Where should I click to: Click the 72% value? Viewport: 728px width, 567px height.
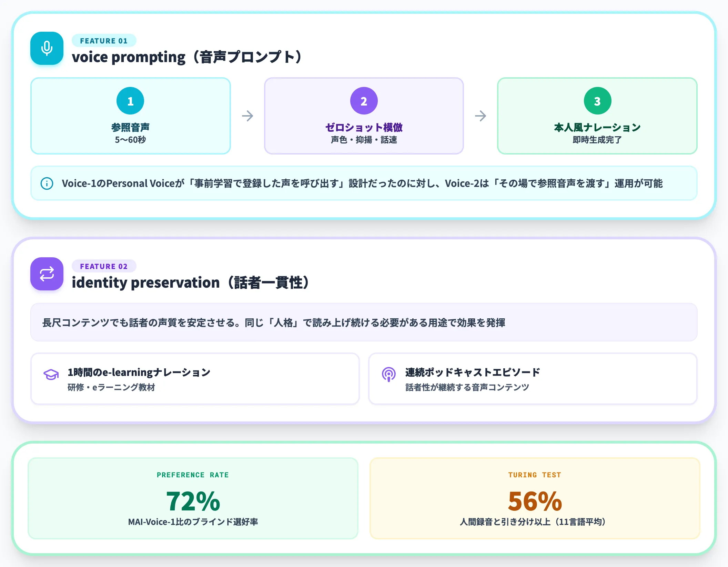tap(193, 501)
